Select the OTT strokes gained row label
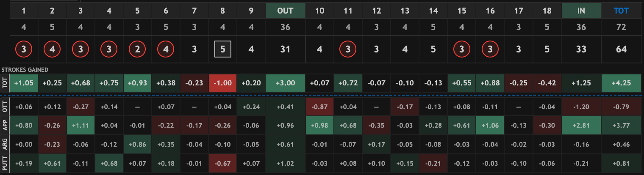Image resolution: width=644 pixels, height=175 pixels. 5,106
